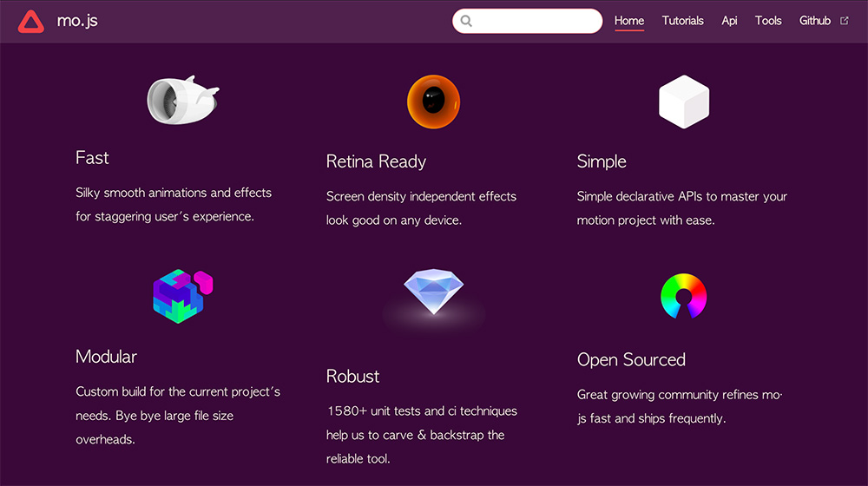The image size is (868, 486).
Task: Click the 'reliable tool.' text line
Action: tap(358, 459)
